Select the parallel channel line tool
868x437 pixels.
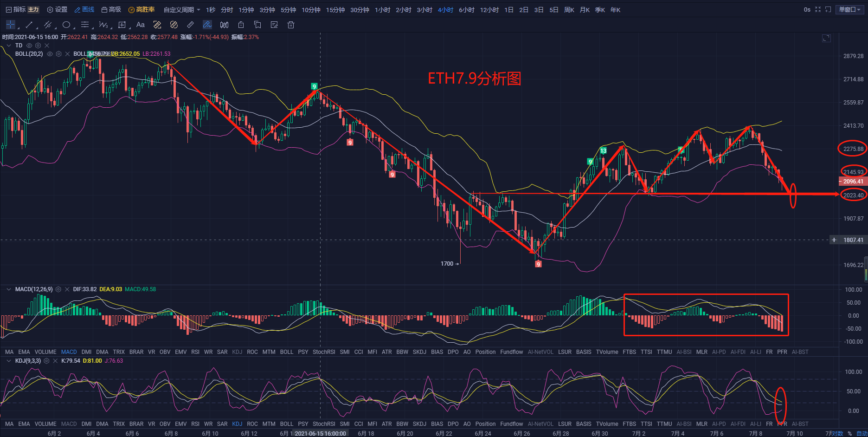pos(47,25)
